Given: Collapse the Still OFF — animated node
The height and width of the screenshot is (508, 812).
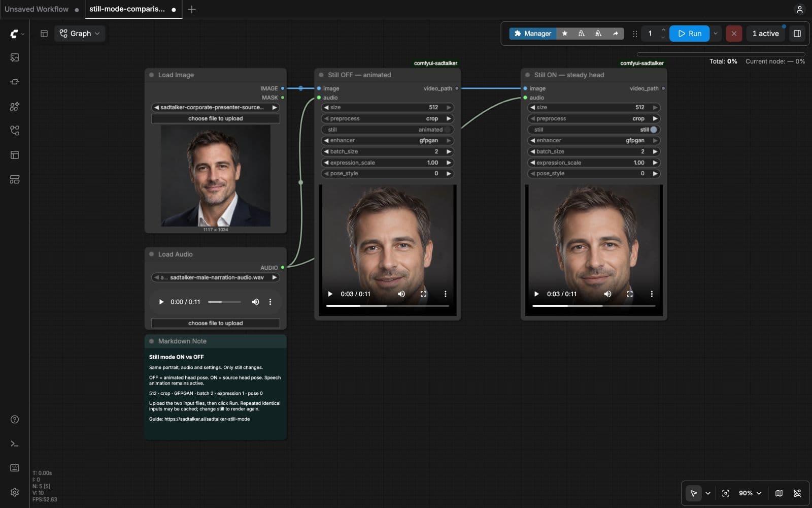Looking at the screenshot, I should click(x=321, y=75).
